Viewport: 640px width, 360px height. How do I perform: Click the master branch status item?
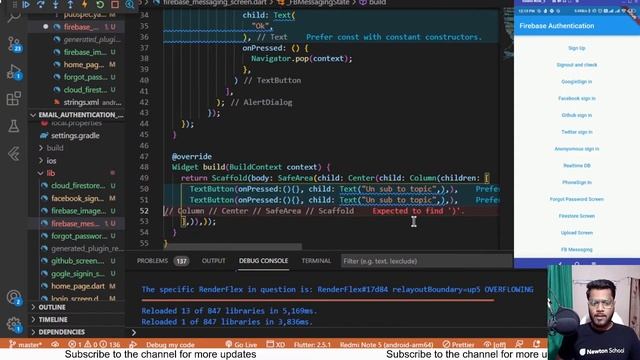[25, 344]
